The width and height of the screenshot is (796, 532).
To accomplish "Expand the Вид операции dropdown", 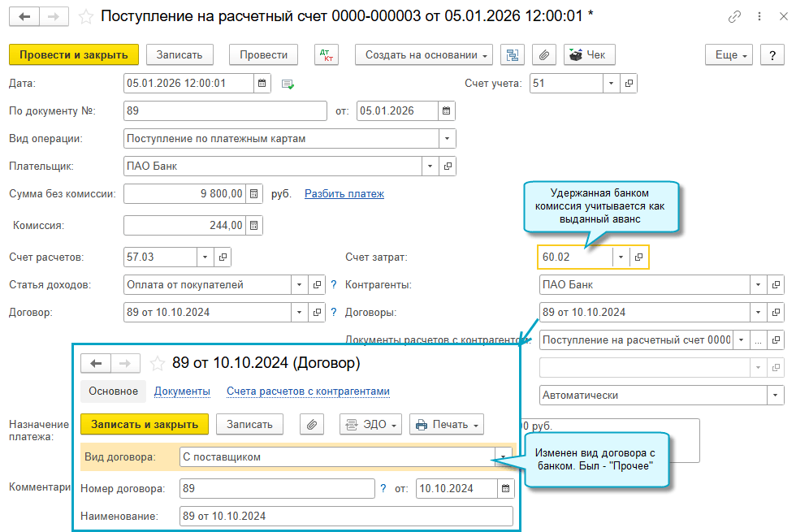I will pyautogui.click(x=448, y=138).
